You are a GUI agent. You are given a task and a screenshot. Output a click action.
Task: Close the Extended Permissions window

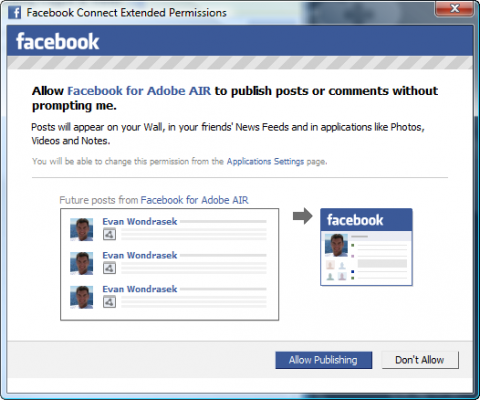[x=454, y=8]
